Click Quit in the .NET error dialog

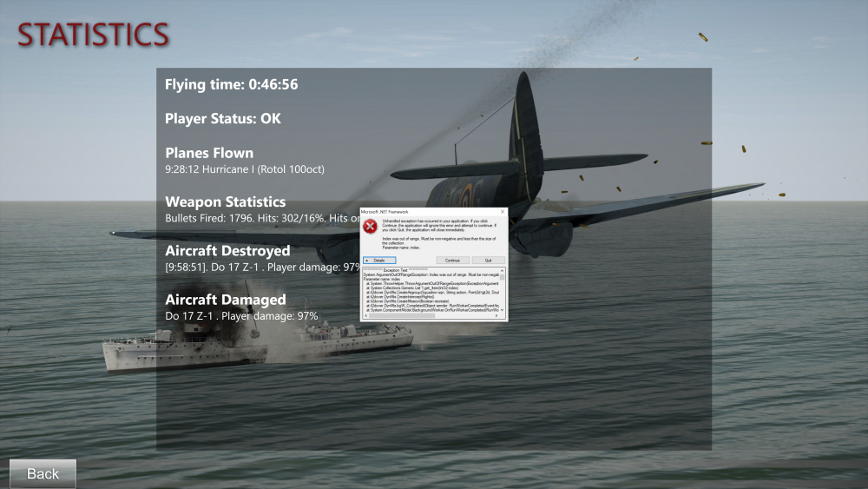click(488, 261)
